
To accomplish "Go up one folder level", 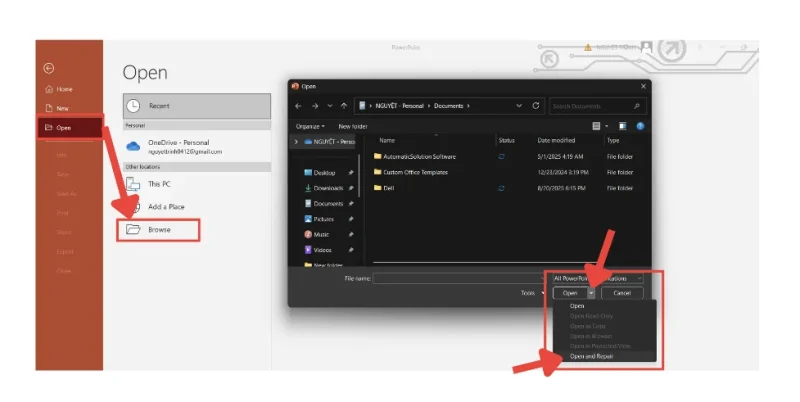I will 344,106.
